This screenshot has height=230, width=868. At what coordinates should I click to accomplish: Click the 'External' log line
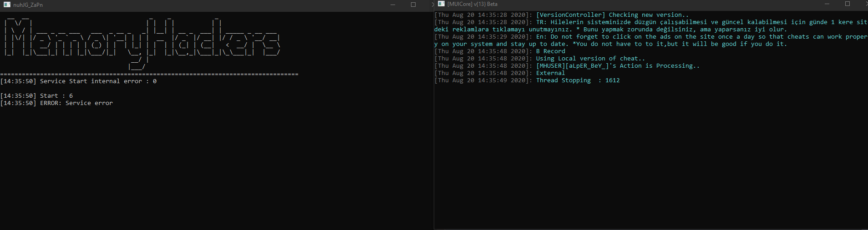pyautogui.click(x=500, y=73)
